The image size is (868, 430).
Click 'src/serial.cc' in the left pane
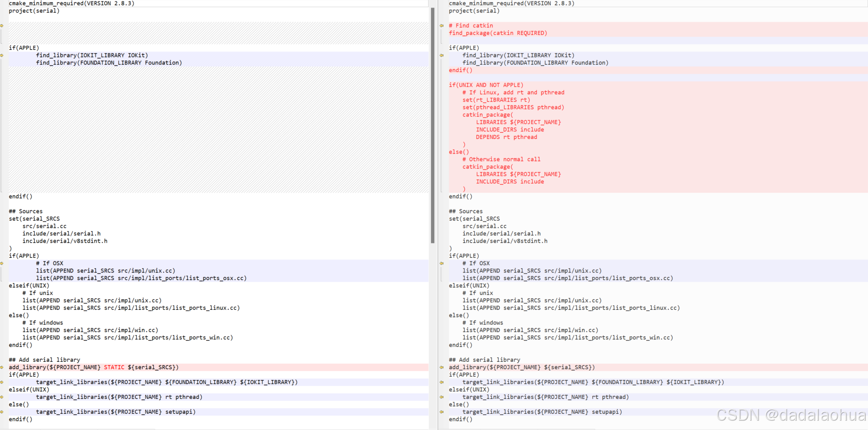45,226
